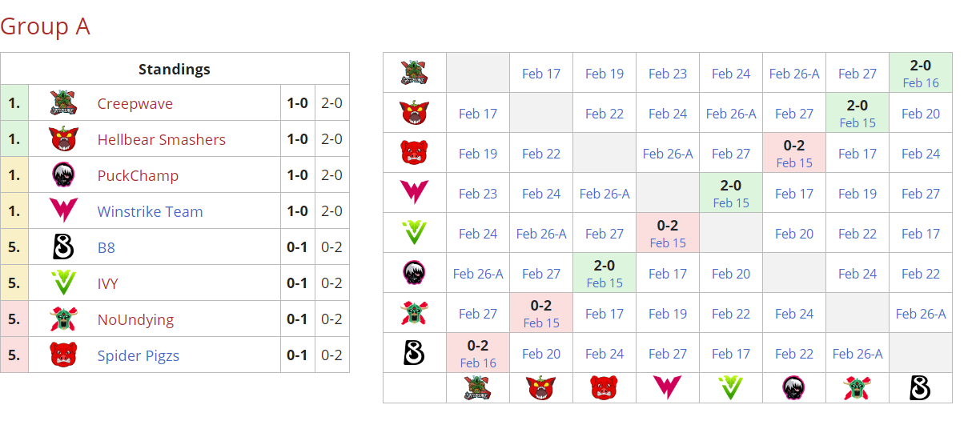Select the Feb 16 Creepwave 2-0 result
The width and height of the screenshot is (980, 421).
[x=920, y=73]
